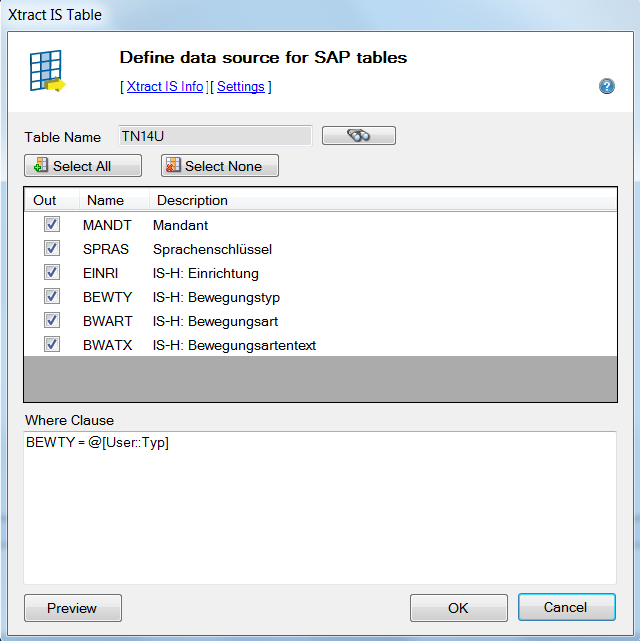Confirm with the OK button
This screenshot has width=640, height=641.
point(459,608)
